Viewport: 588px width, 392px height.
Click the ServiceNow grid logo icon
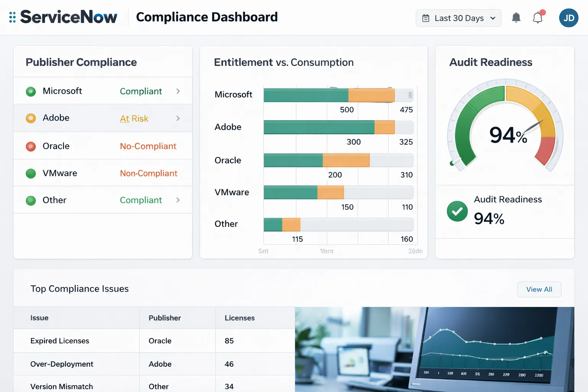[x=12, y=17]
